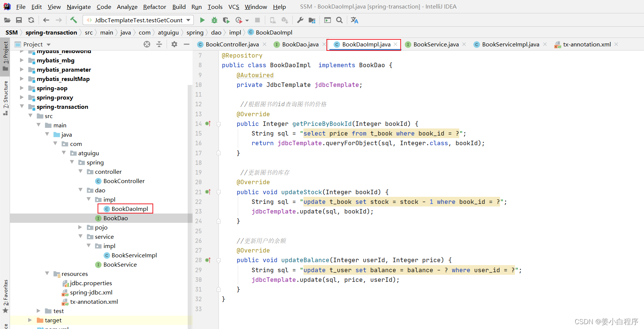Open the Refactor menu

(x=155, y=7)
